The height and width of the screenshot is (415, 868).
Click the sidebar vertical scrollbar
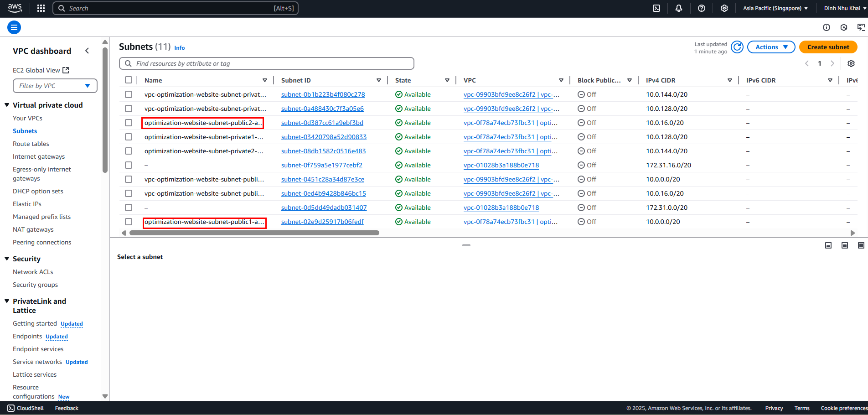(x=105, y=109)
